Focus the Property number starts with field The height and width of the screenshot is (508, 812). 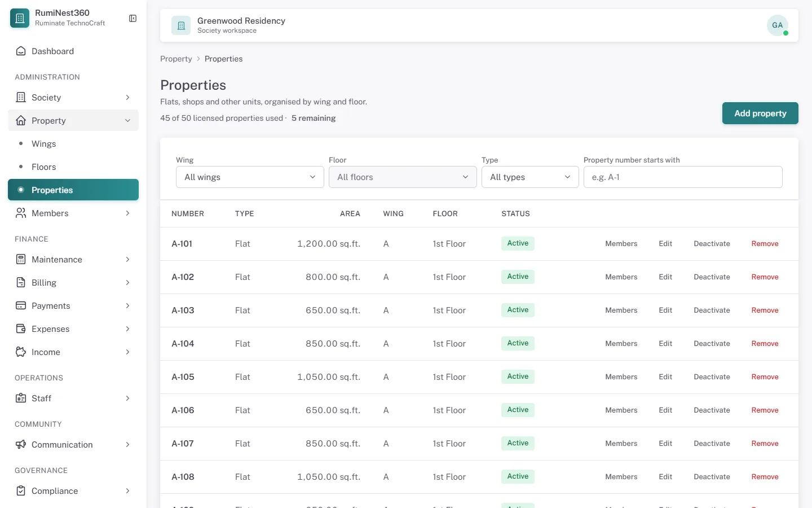(x=683, y=177)
